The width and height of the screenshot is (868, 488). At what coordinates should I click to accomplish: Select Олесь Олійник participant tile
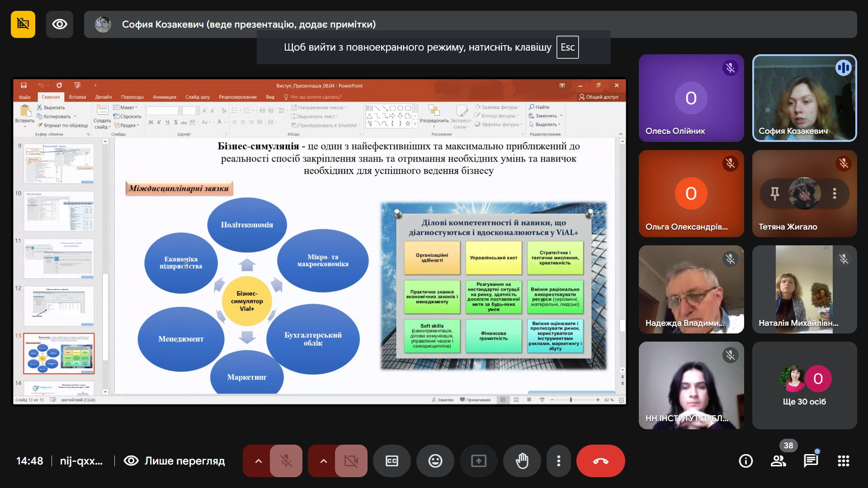click(691, 98)
